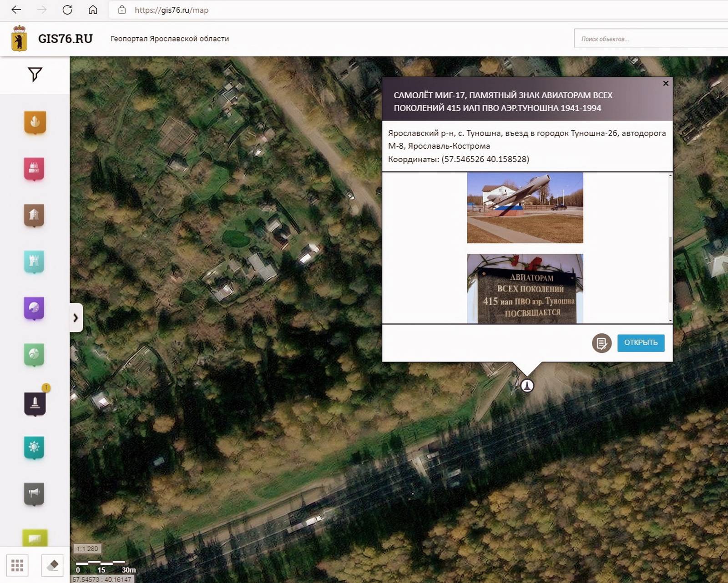Open the MiG-17 airplane photo thumbnail

pyautogui.click(x=525, y=208)
